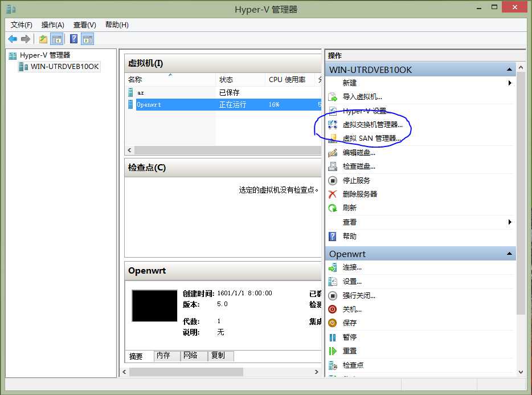Click the 虚拟交换机管理器 icon

[x=333, y=125]
